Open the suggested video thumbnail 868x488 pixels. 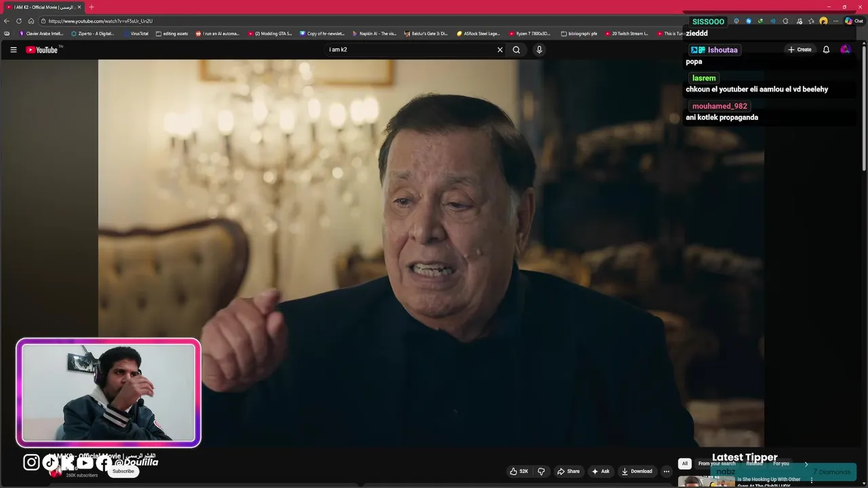pos(707,482)
